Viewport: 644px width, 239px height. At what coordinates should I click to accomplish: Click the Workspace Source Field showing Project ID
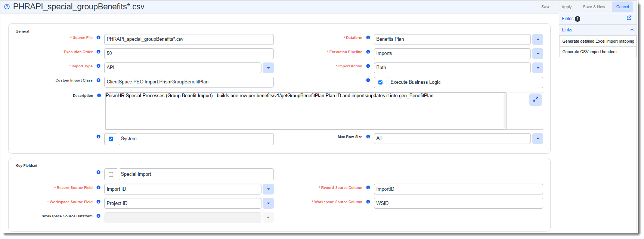point(183,203)
